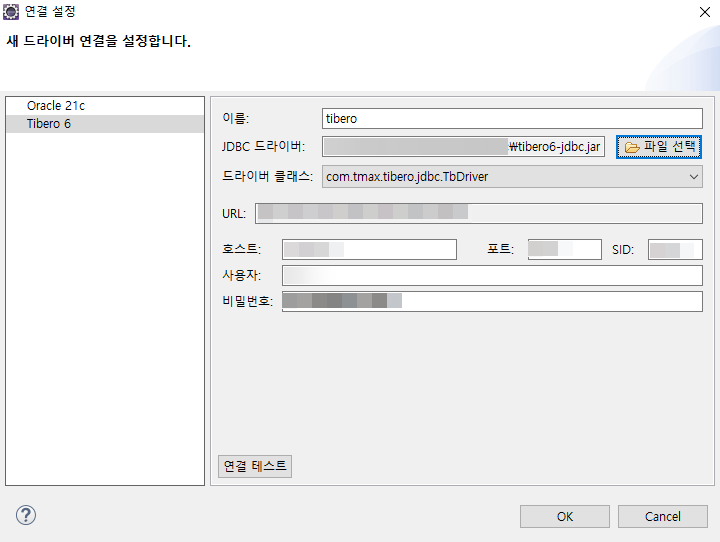720x542 pixels.
Task: Click the 연결 테스트 button
Action: pyautogui.click(x=255, y=466)
